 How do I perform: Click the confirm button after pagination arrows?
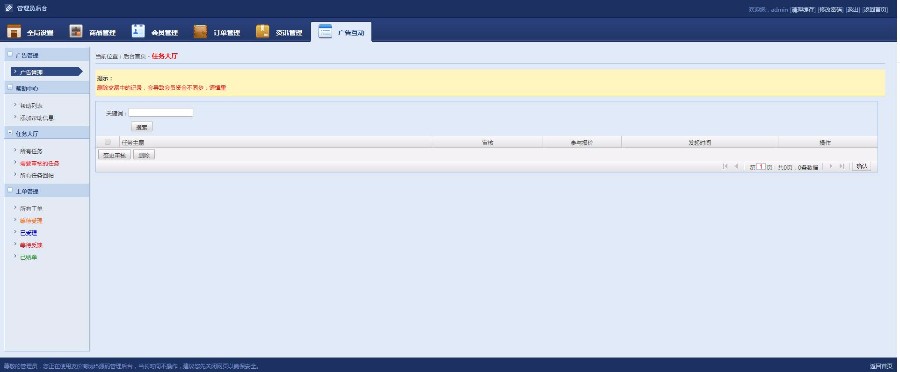861,166
